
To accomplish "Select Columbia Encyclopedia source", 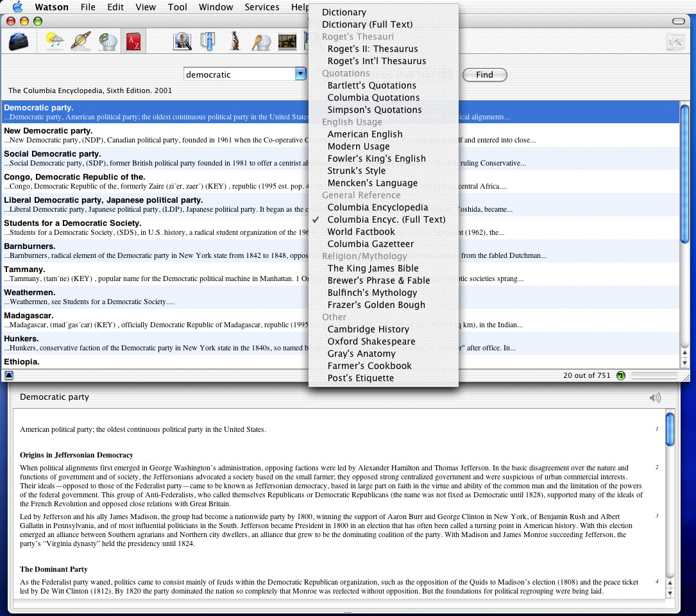I will (x=384, y=207).
